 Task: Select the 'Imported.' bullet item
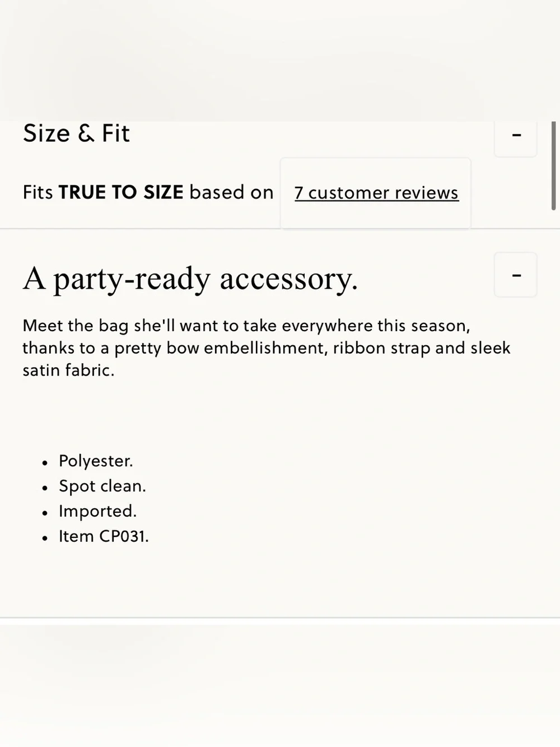97,511
